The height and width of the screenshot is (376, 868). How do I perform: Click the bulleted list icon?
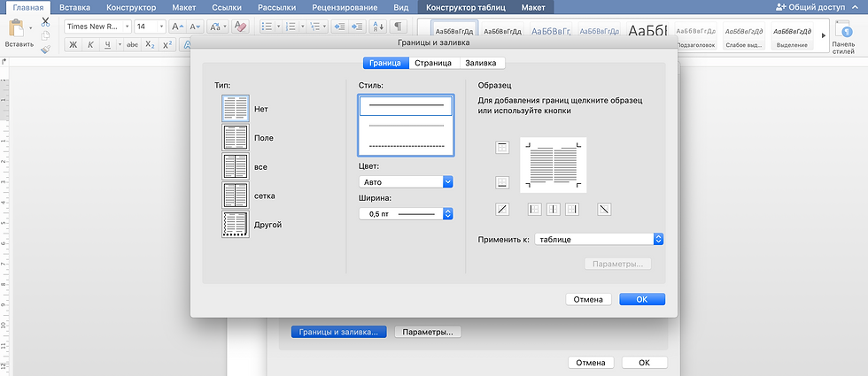point(267,27)
